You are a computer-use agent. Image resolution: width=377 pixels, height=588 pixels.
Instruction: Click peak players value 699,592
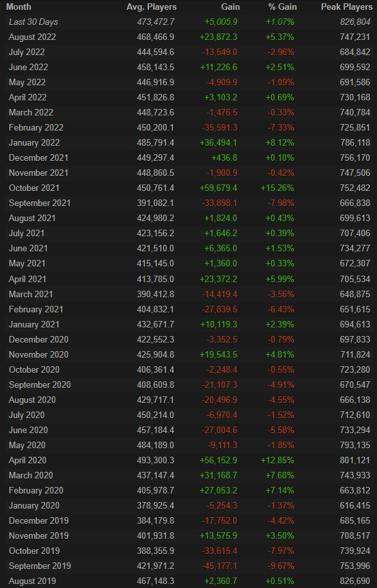pos(355,67)
